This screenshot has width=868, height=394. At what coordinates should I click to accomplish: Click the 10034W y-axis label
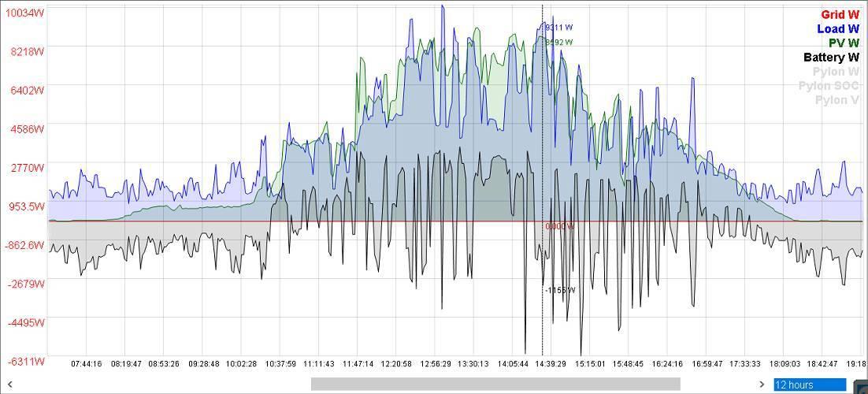pos(26,13)
